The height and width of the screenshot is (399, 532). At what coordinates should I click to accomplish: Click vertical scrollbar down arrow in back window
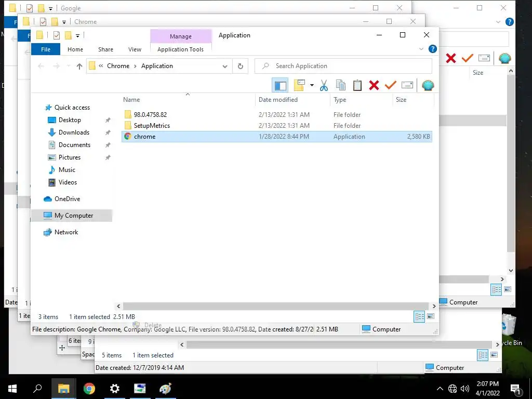[x=511, y=271]
